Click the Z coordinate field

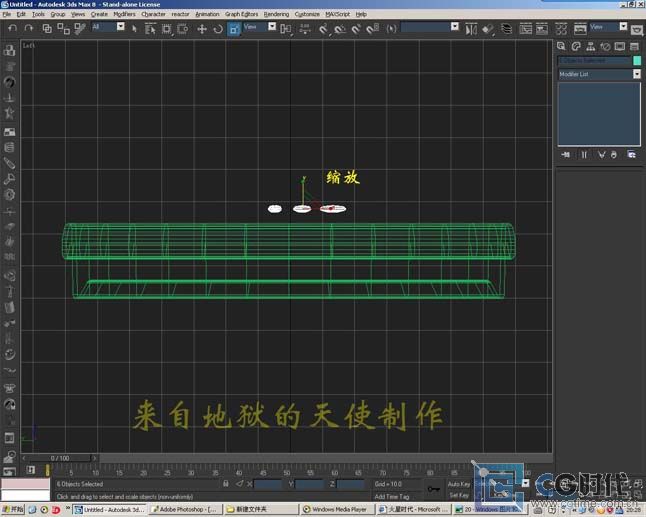click(350, 484)
